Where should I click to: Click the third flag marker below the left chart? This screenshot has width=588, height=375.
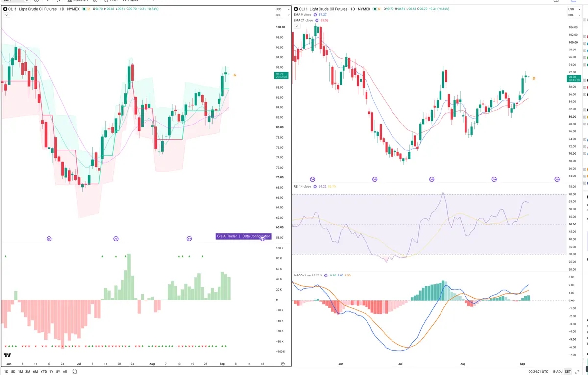[189, 238]
